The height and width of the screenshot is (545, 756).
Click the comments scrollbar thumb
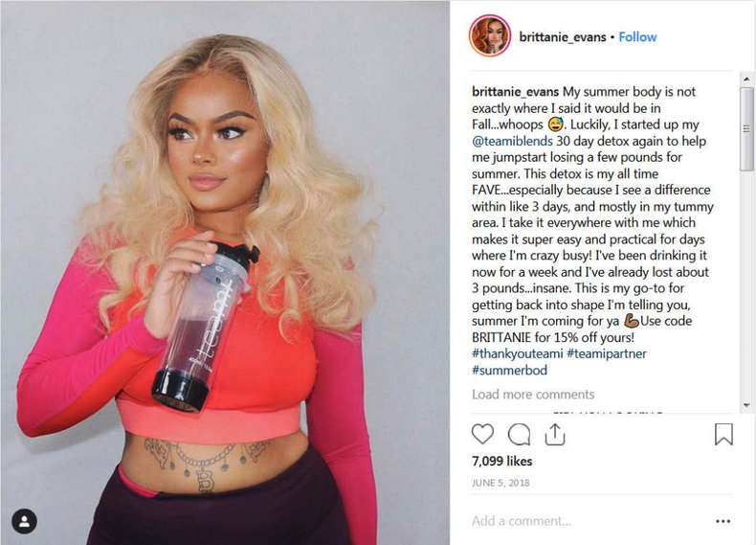coord(746,129)
